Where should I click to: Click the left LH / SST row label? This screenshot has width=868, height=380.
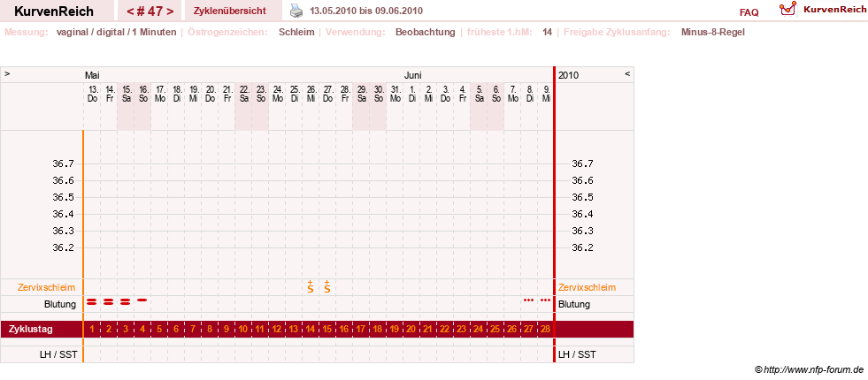pyautogui.click(x=57, y=354)
